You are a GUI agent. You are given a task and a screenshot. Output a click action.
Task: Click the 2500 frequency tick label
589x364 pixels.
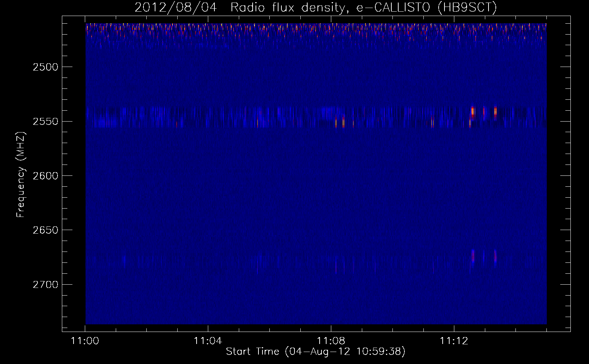tap(46, 67)
